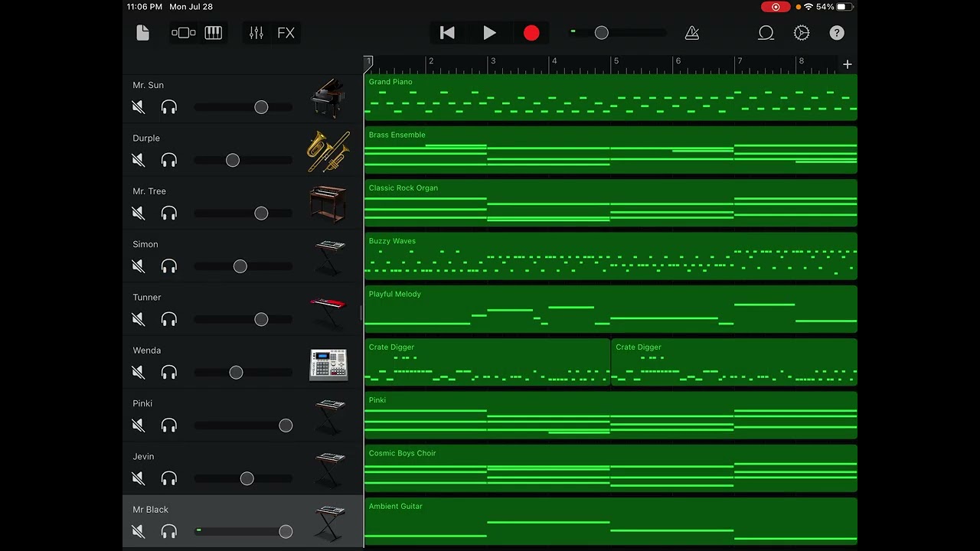Tap the Wi-Fi status icon

[808, 7]
